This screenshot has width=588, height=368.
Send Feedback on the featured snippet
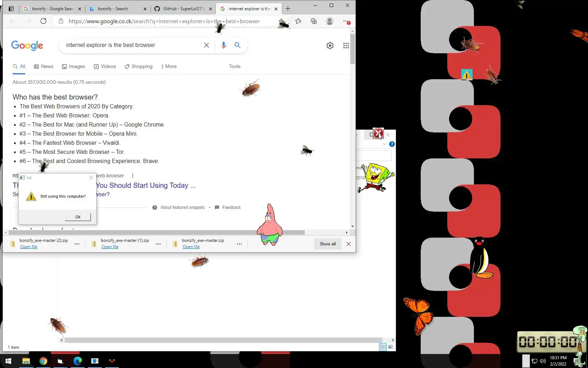click(228, 207)
